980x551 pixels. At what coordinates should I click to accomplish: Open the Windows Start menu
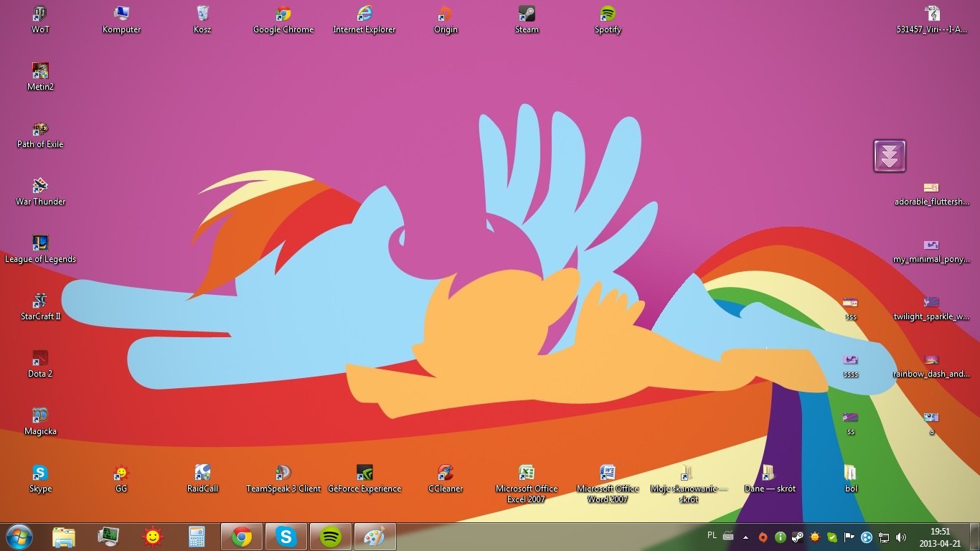[x=19, y=537]
